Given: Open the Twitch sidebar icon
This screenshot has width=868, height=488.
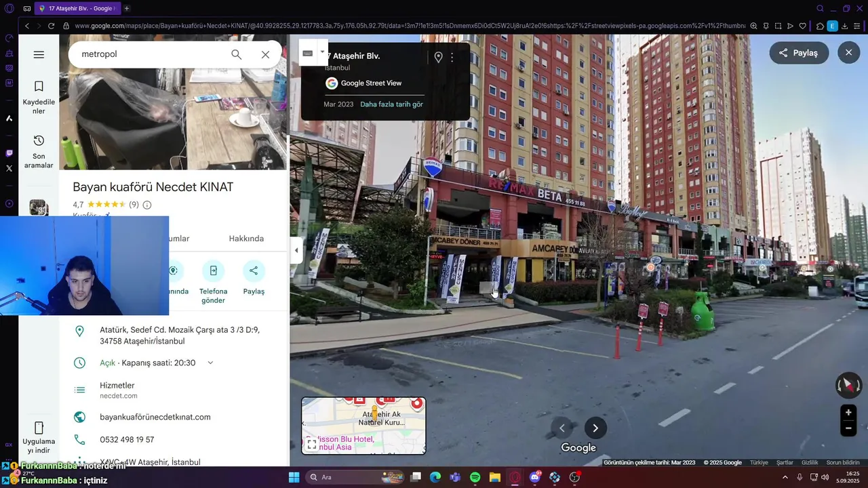Looking at the screenshot, I should [x=9, y=154].
